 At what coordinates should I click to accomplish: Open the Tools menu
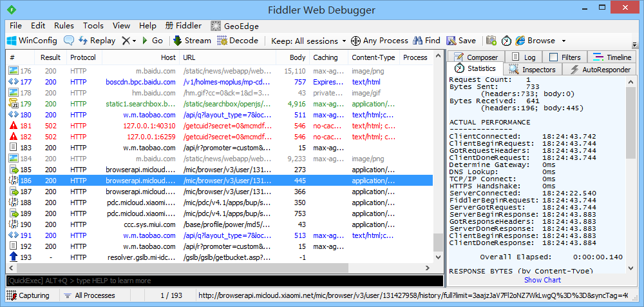(x=93, y=26)
